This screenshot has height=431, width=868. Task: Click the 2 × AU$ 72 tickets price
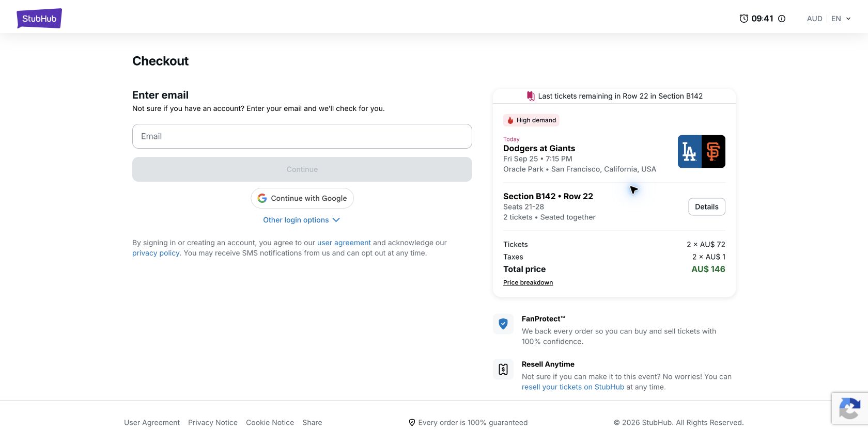point(706,245)
